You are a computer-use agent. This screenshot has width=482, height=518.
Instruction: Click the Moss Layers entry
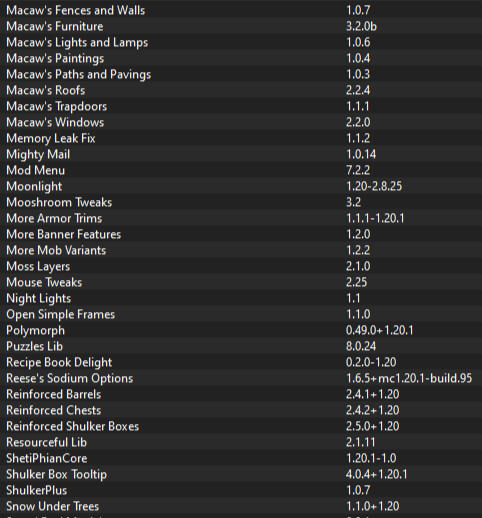[241, 266]
